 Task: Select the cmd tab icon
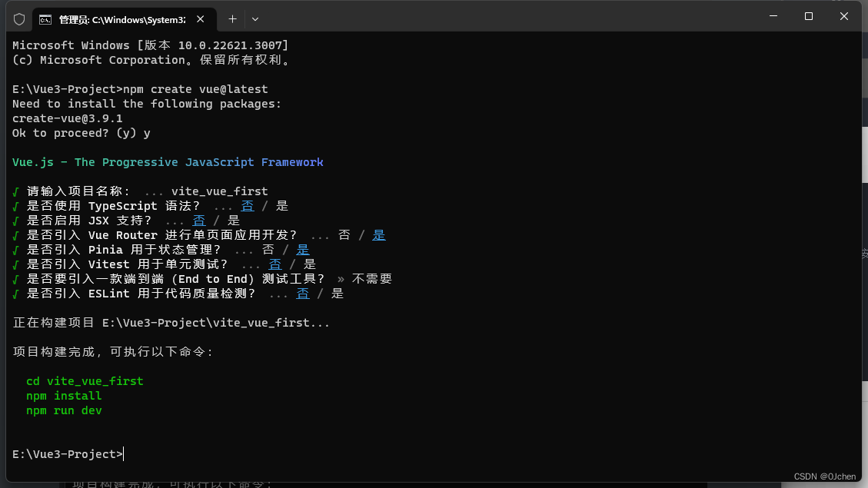(45, 20)
